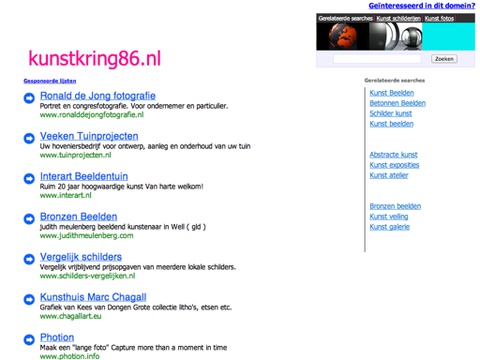The width and height of the screenshot is (480, 360).
Task: Open the Kunsthuis Marc Chagall link
Action: pos(93,297)
